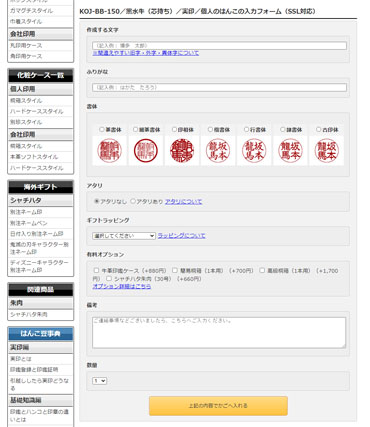Image resolution: width=370 pixels, height=427 pixels.
Task: Select the 古印体 font radio button
Action: 318,129
